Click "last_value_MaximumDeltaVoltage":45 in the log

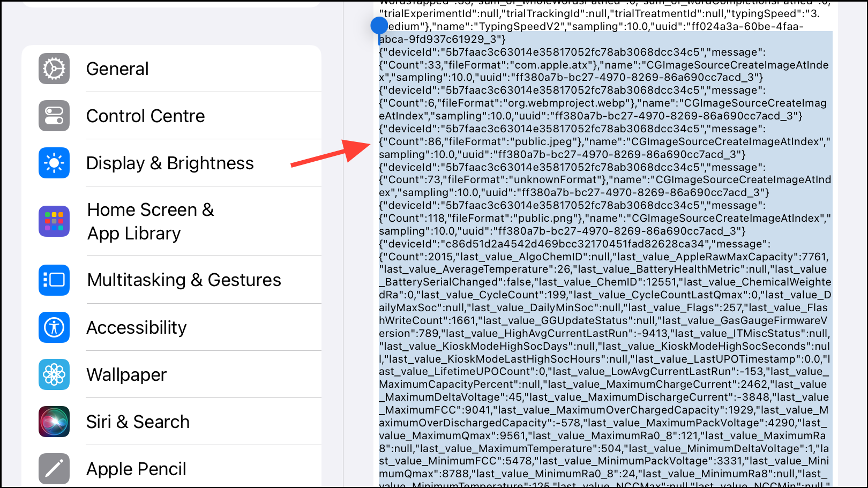(x=450, y=397)
